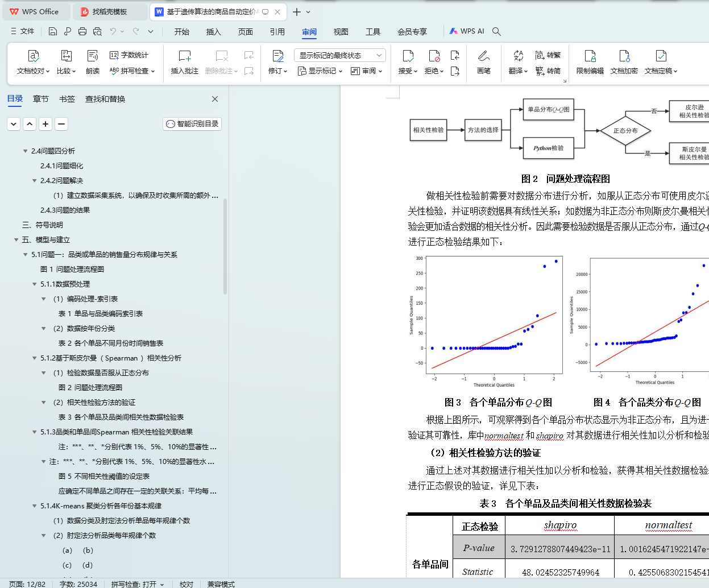This screenshot has height=588, width=709.
Task: Collapse the 2.4问题四分析 outline item
Action: (25, 151)
